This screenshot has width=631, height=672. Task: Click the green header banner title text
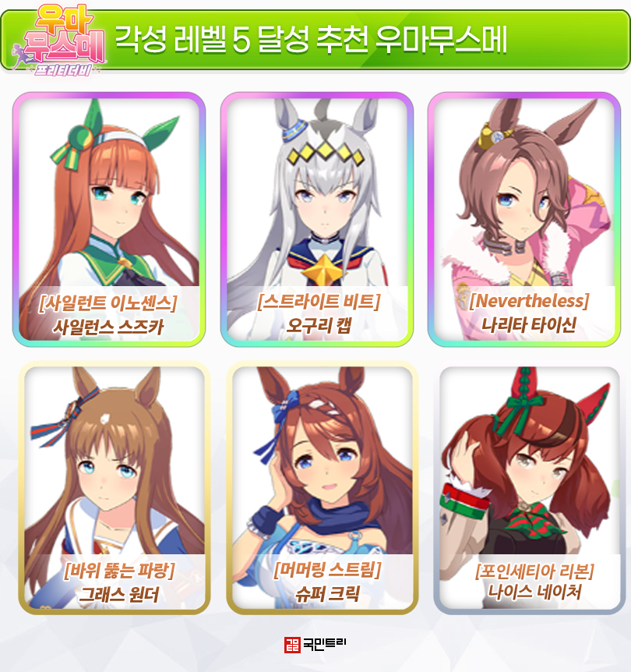tap(312, 40)
